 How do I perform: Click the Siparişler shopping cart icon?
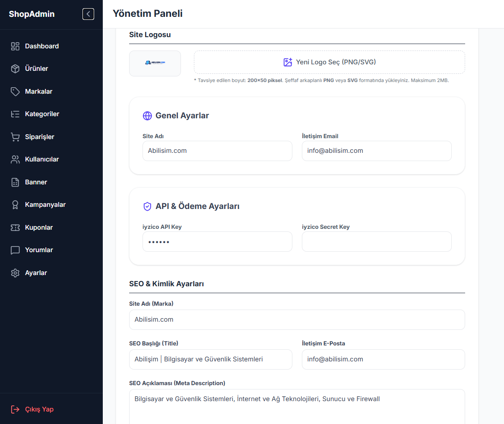tap(15, 137)
